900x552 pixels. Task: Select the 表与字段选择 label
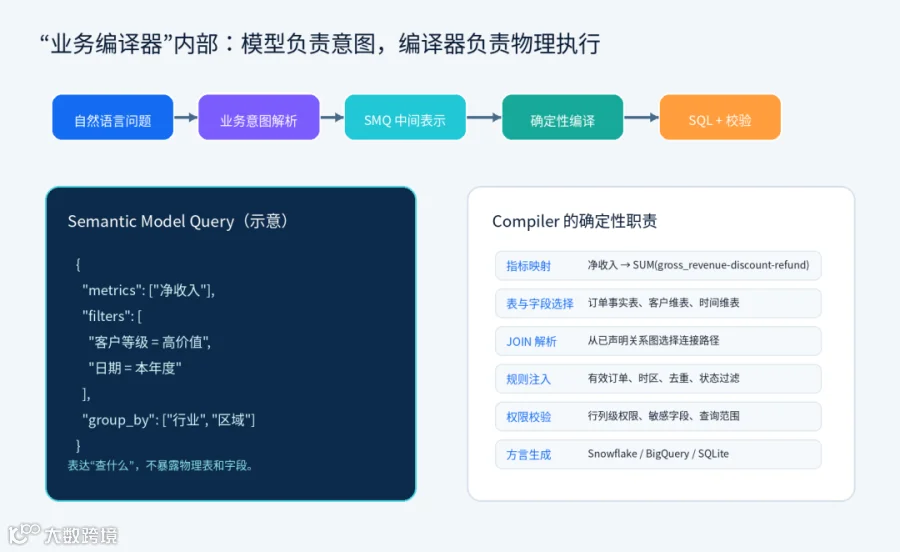coord(540,304)
